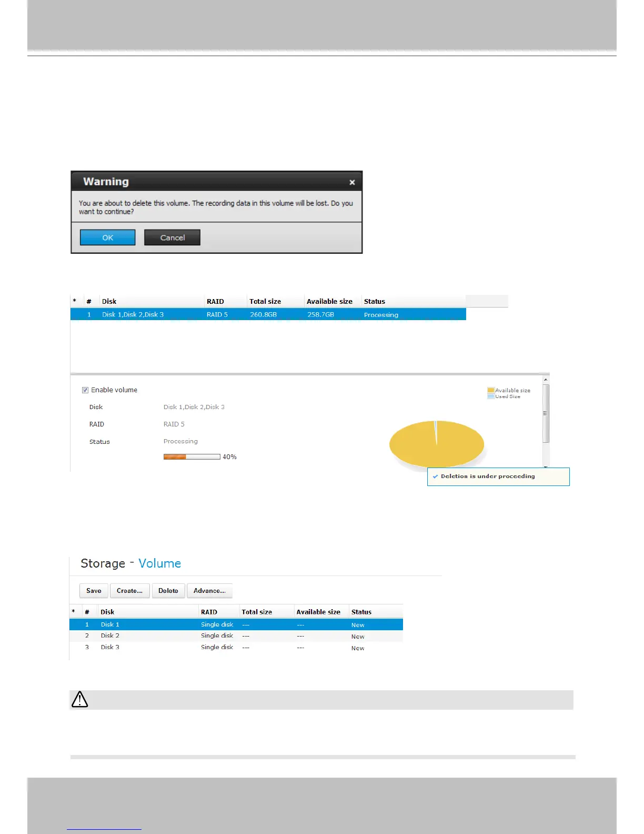Click OK in the Warning dialog
The width and height of the screenshot is (644, 834).
pos(107,237)
